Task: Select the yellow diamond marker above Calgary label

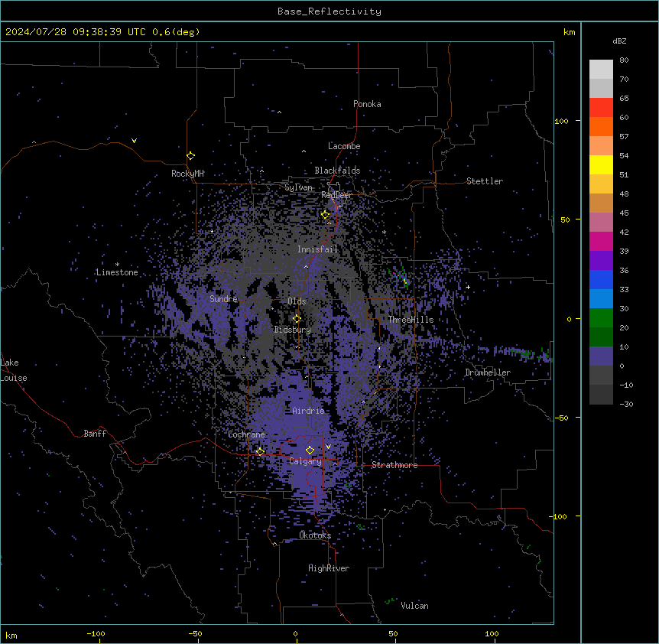Action: 310,450
